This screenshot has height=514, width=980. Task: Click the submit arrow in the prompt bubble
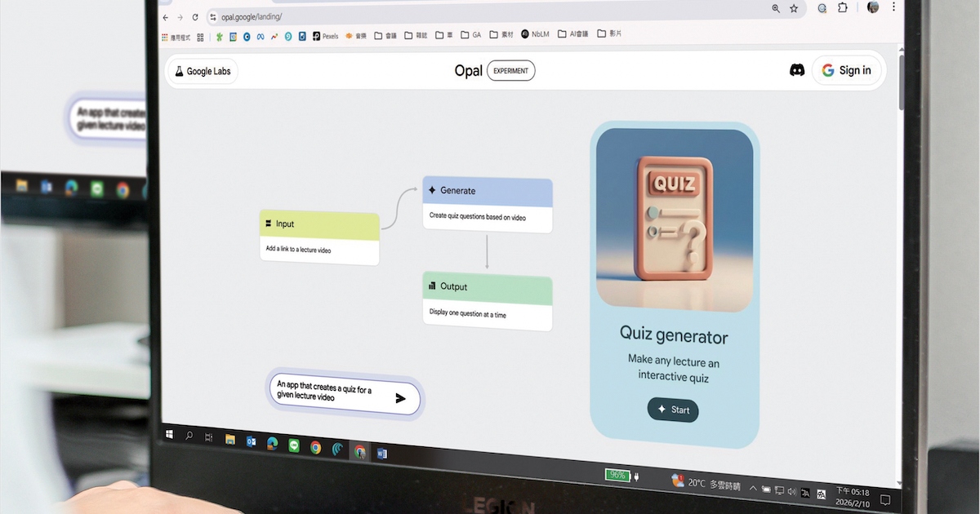coord(400,398)
